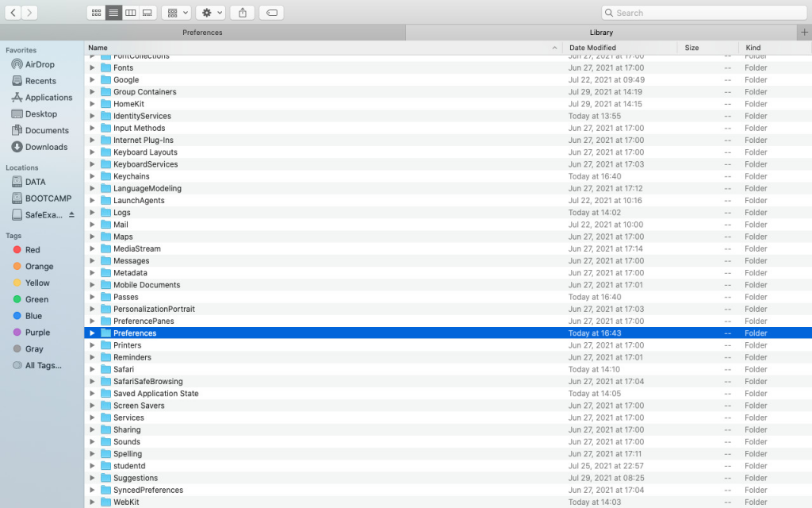The height and width of the screenshot is (508, 812).
Task: Switch to the Preferences tab
Action: (x=202, y=33)
